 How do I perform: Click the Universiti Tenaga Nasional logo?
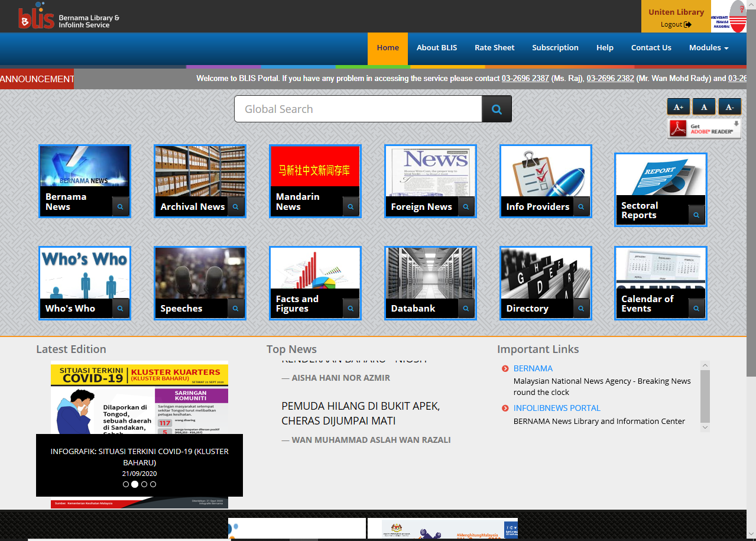coord(728,17)
